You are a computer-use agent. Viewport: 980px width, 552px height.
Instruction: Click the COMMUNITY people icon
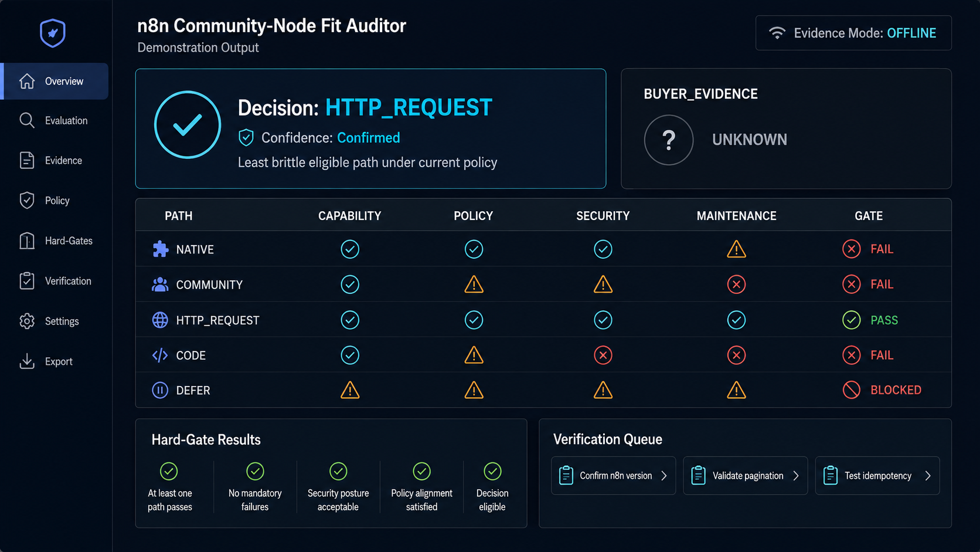click(160, 285)
